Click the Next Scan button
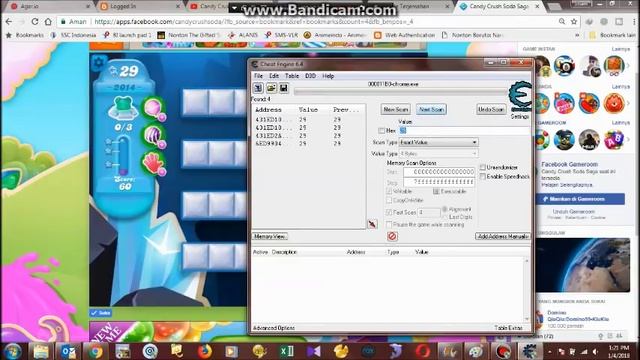This screenshot has height=360, width=640. click(x=431, y=109)
